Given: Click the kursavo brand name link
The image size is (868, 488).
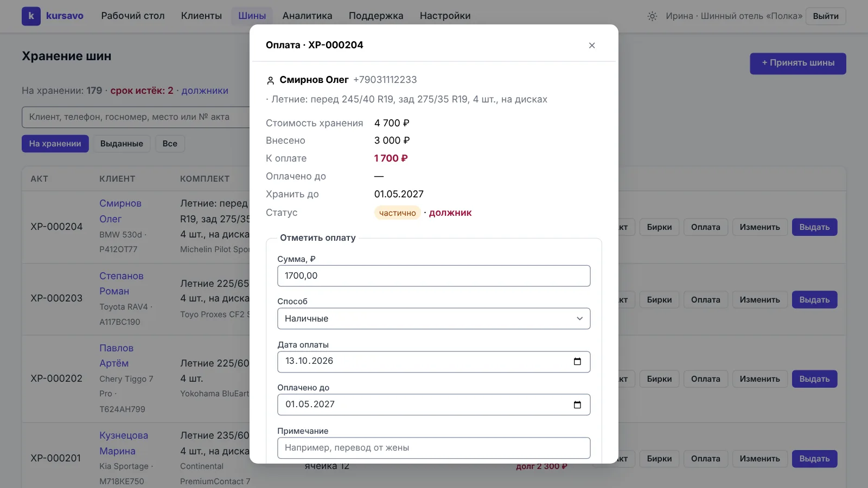Looking at the screenshot, I should 65,16.
